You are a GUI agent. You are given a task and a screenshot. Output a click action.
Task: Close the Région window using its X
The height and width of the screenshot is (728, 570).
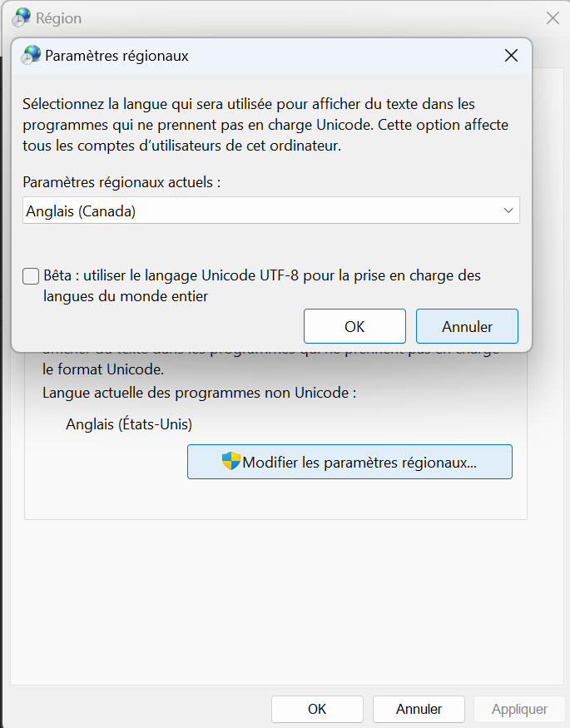[x=553, y=18]
